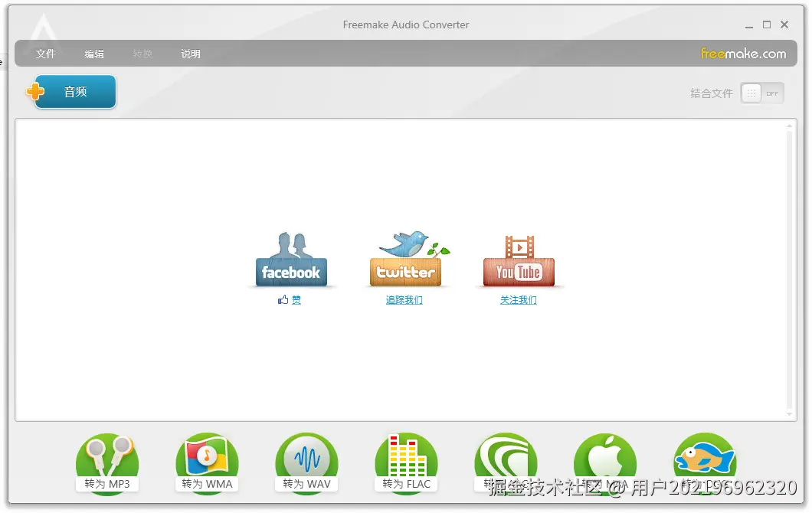The width and height of the screenshot is (812, 513).
Task: Minimize the Freemake Audio Converter window
Action: (749, 25)
